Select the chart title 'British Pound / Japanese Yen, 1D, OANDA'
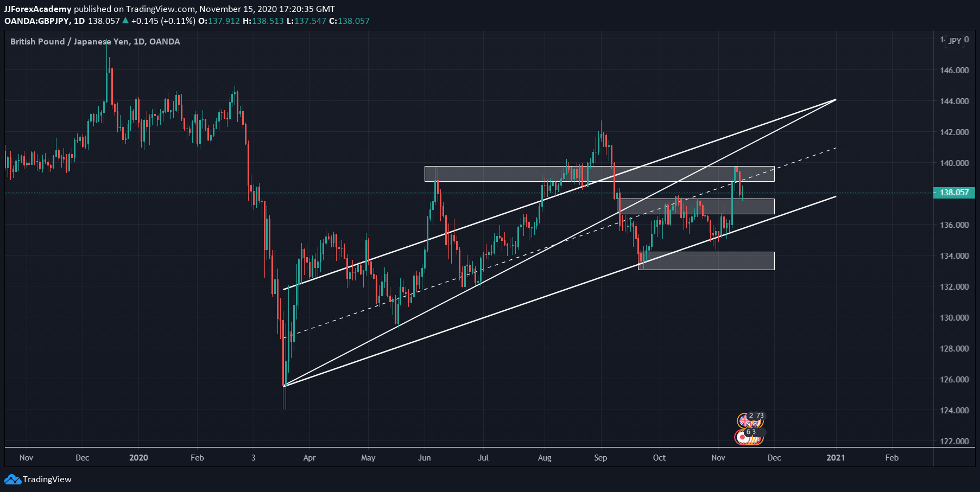 tap(95, 42)
